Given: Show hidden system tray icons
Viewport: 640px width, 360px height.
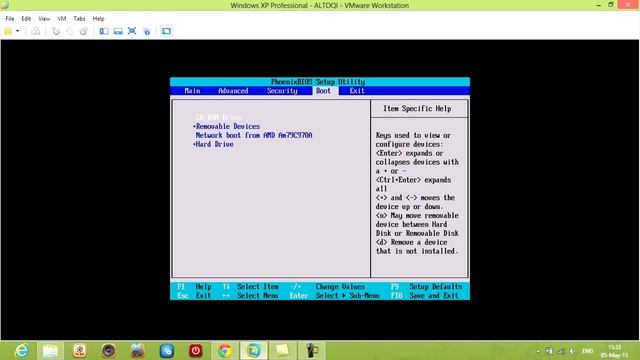Looking at the screenshot, I should [538, 351].
